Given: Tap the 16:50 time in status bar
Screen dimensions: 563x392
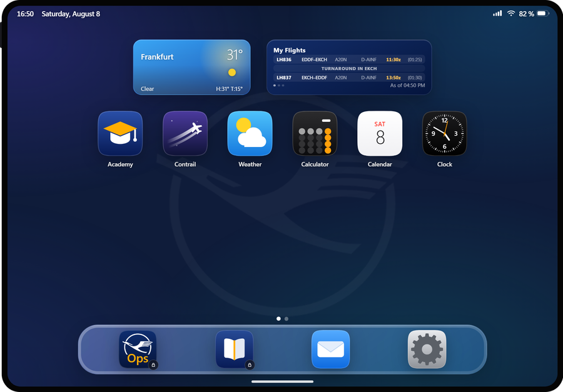Looking at the screenshot, I should 25,14.
